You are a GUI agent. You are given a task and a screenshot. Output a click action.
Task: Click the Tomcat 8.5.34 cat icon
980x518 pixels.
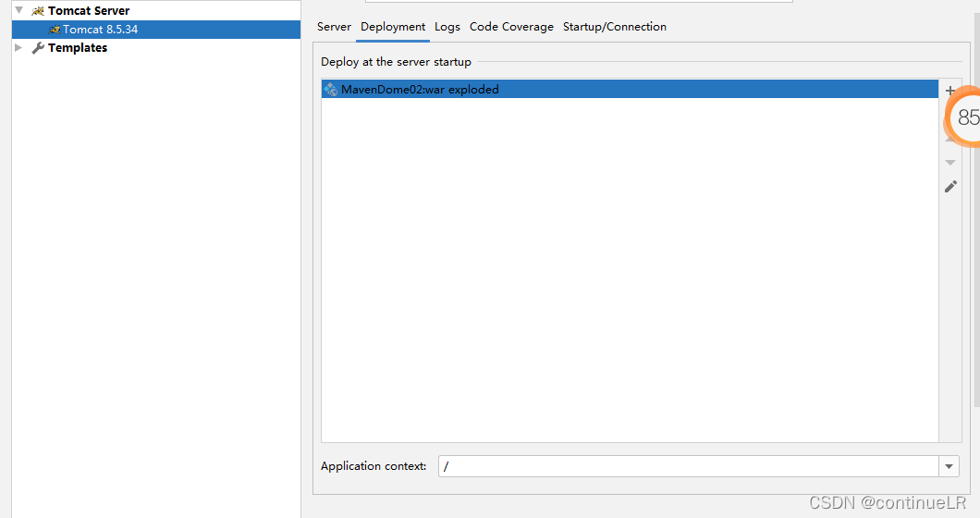click(x=55, y=30)
